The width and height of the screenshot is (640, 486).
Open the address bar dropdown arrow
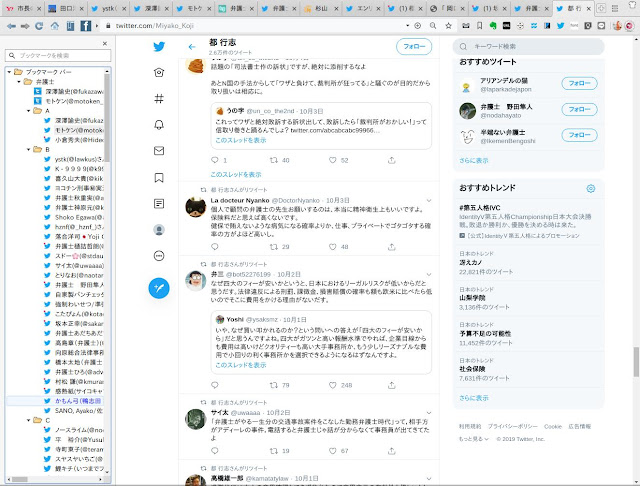(407, 26)
